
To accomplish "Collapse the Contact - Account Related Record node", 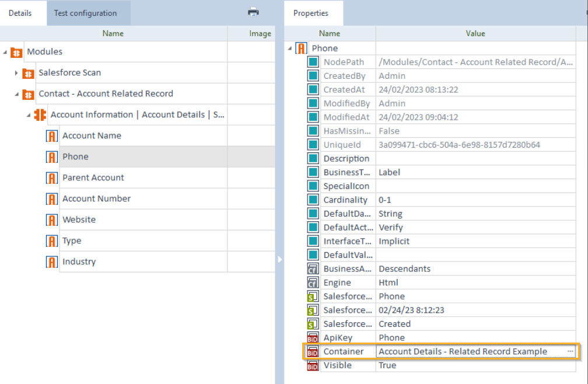I will (16, 94).
